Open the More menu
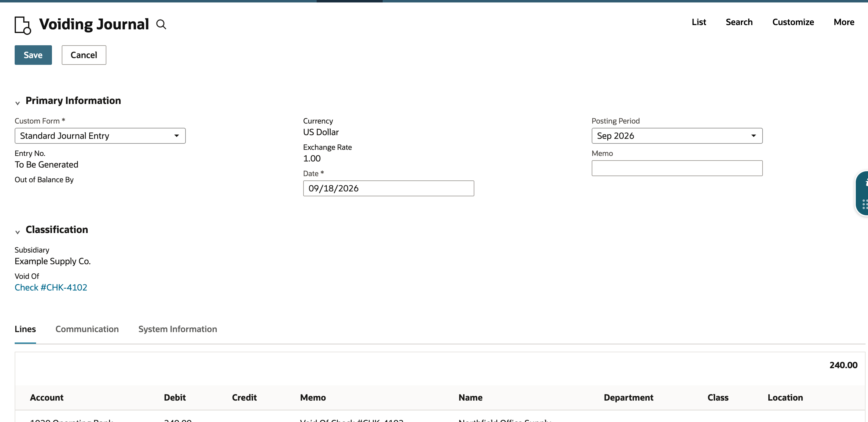Screen dimensions: 868x422 [x=844, y=22]
